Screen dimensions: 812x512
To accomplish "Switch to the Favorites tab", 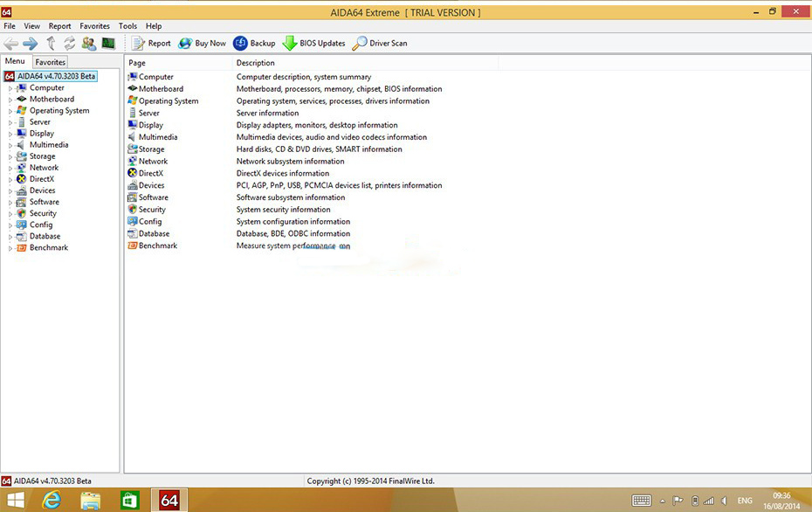I will (51, 62).
